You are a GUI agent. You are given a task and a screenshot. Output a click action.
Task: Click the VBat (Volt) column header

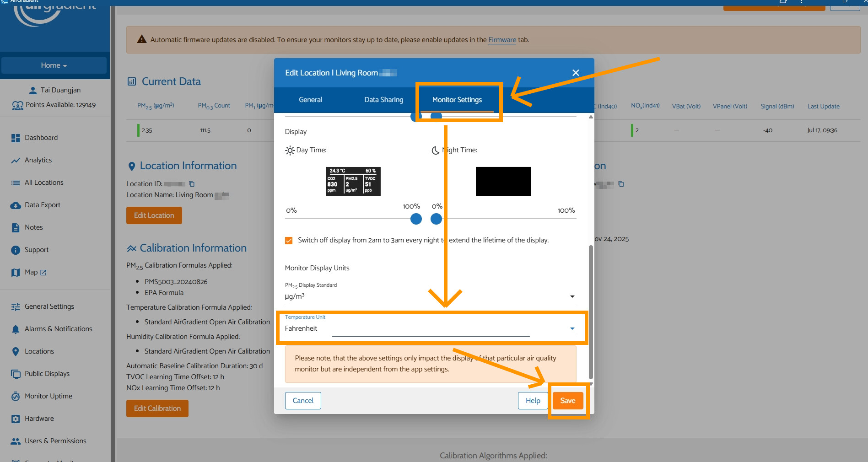[686, 107]
